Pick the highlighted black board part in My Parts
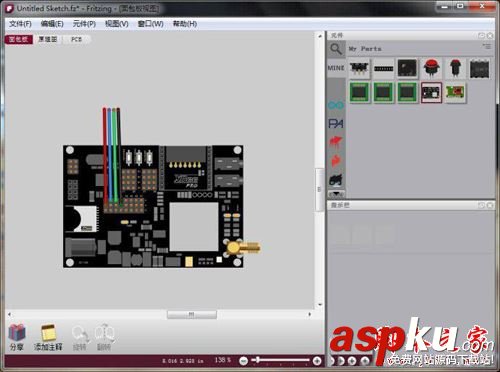Screen dimensions: 500x372 click(x=431, y=93)
